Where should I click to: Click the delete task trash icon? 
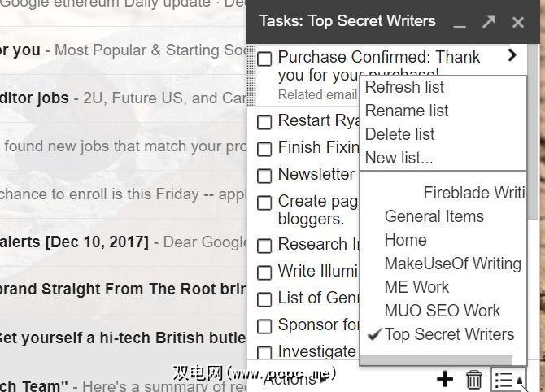[473, 379]
